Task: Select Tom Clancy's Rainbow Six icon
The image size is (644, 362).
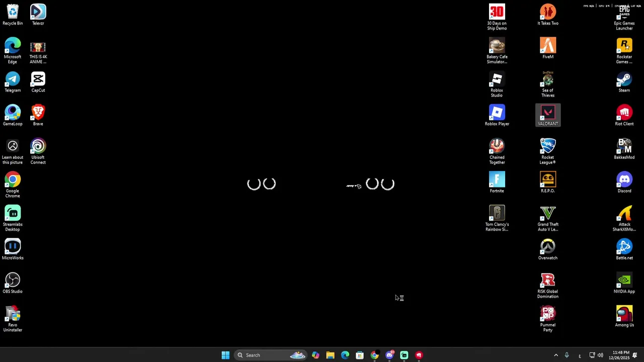Action: 497,219
